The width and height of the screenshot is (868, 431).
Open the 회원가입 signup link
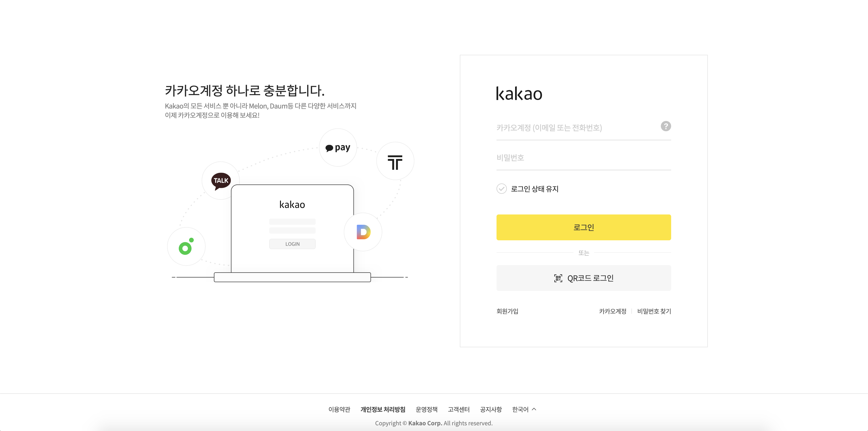tap(507, 311)
